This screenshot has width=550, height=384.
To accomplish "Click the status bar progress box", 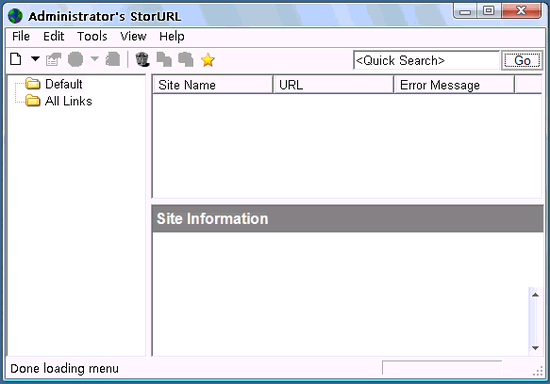I will tap(442, 368).
